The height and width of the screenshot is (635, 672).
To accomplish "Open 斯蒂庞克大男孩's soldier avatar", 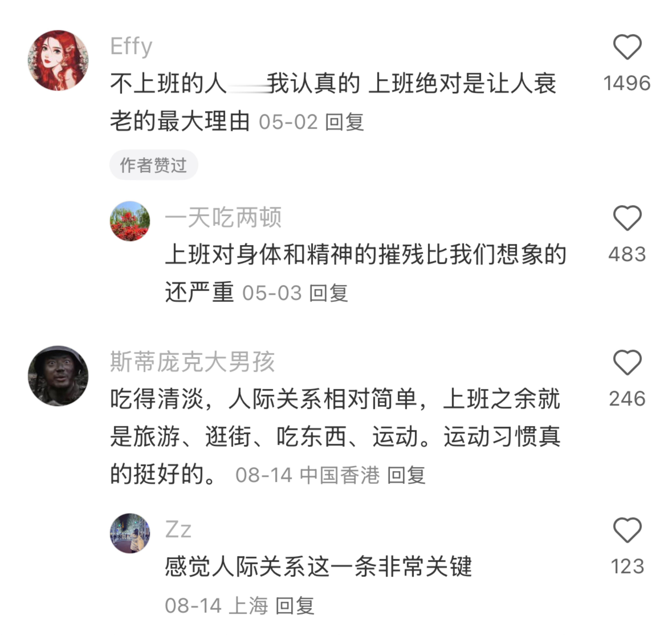I will [x=58, y=376].
